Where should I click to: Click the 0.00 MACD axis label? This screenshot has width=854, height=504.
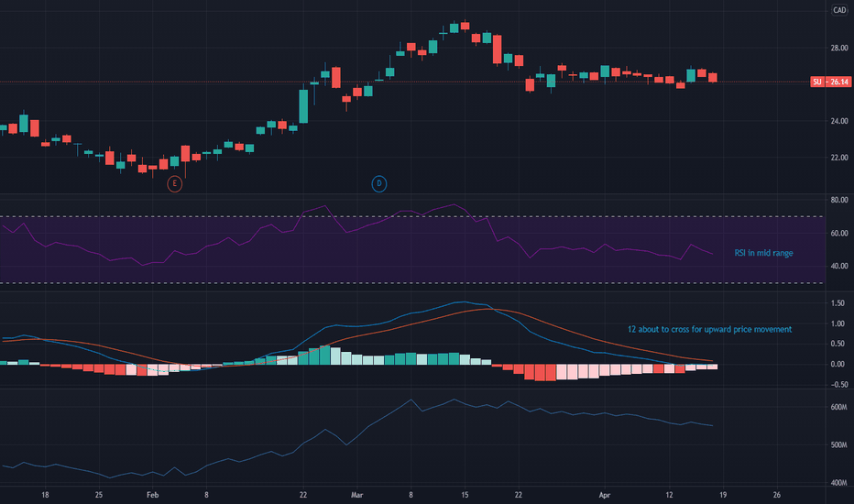coord(838,364)
